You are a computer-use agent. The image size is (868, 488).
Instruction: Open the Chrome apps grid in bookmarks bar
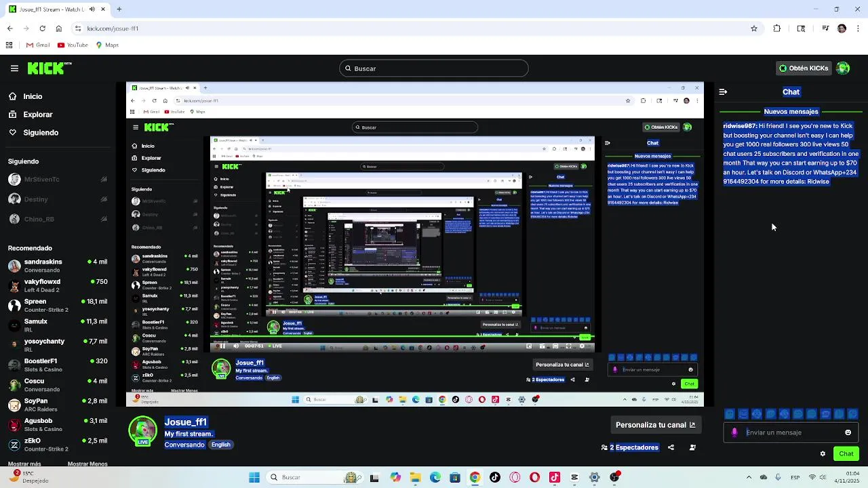click(9, 45)
